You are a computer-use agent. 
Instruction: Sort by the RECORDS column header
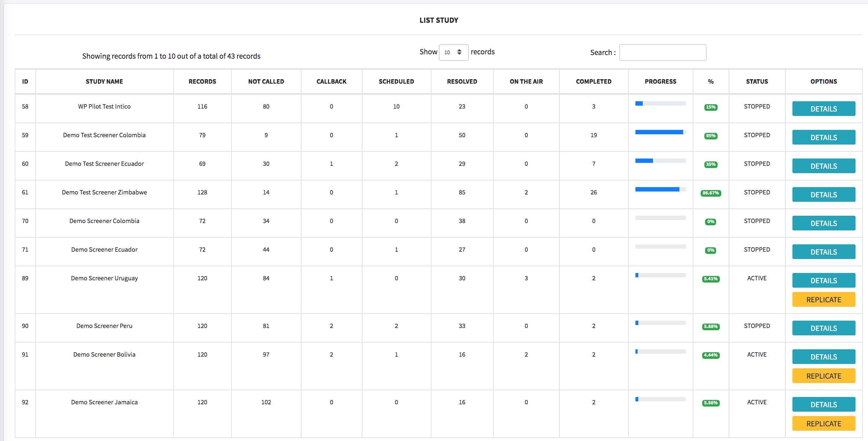(x=202, y=81)
